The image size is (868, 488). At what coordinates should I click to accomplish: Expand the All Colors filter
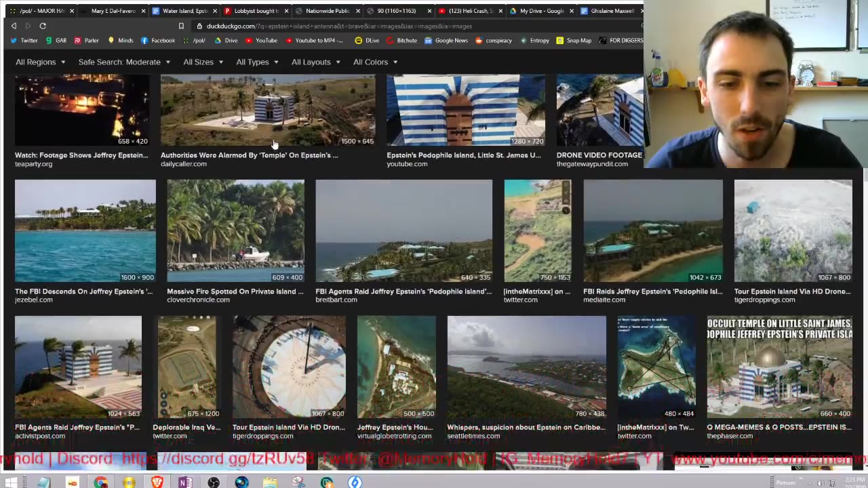tap(376, 62)
